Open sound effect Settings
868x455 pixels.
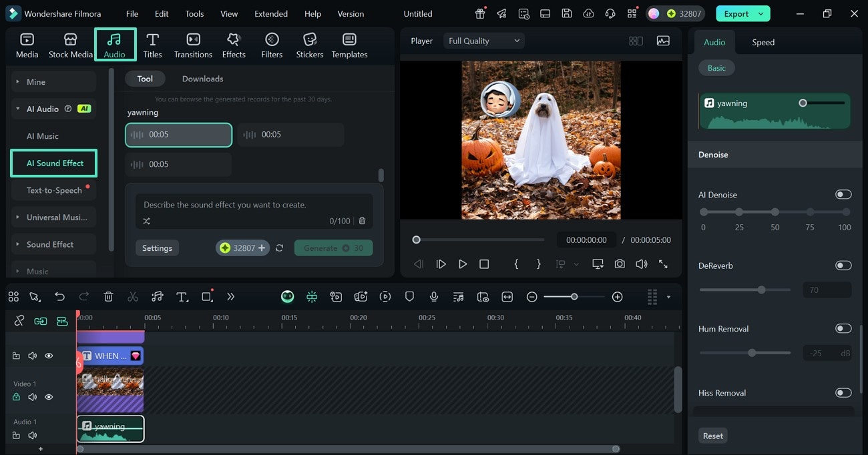[x=158, y=248]
